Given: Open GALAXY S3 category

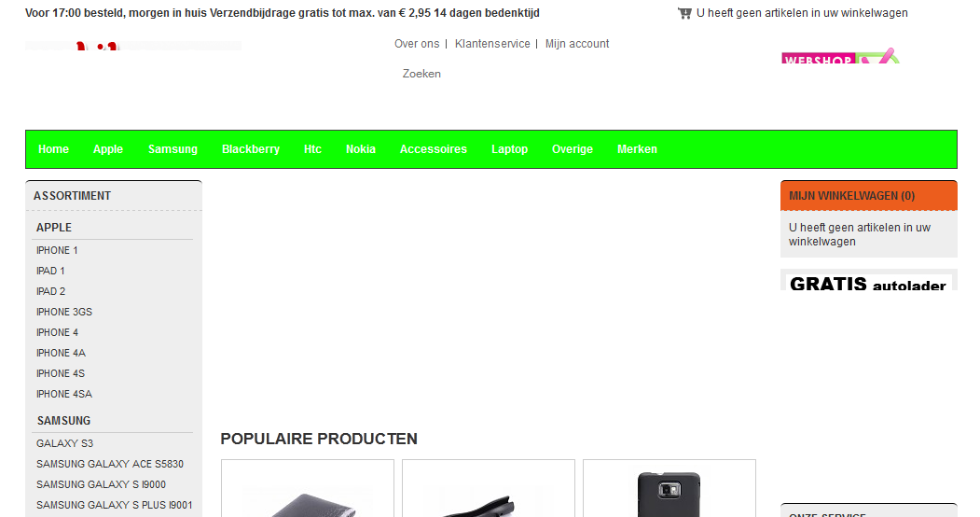Looking at the screenshot, I should [64, 444].
